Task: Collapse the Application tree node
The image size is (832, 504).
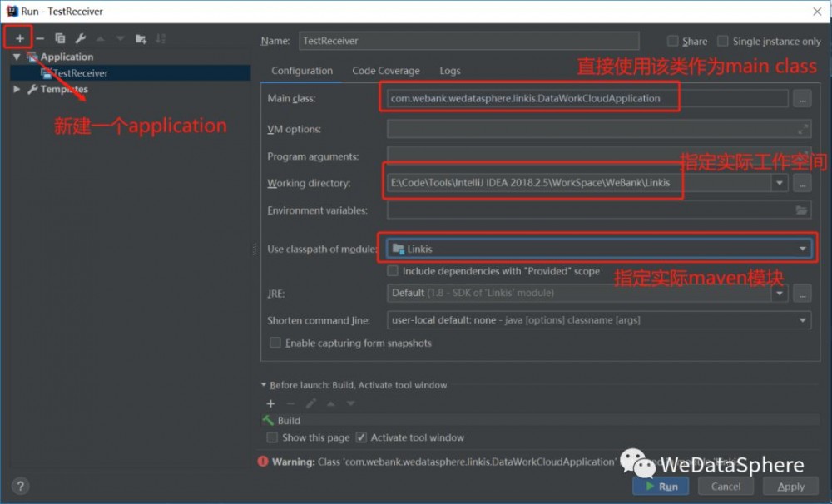Action: point(17,57)
